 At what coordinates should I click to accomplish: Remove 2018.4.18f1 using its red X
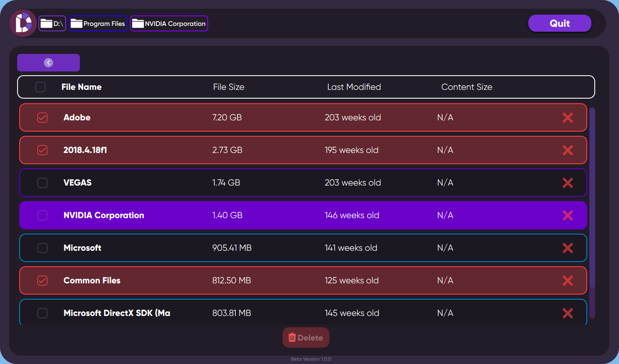[568, 150]
